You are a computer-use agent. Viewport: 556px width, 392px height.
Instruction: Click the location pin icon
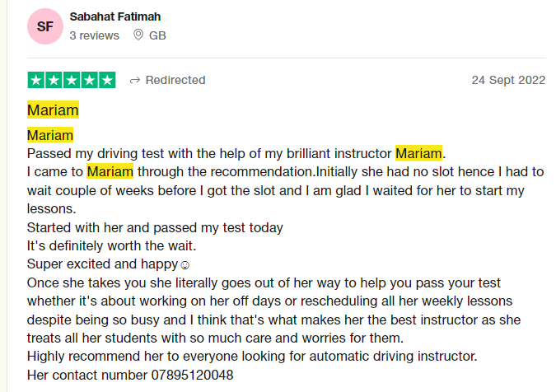pos(138,35)
